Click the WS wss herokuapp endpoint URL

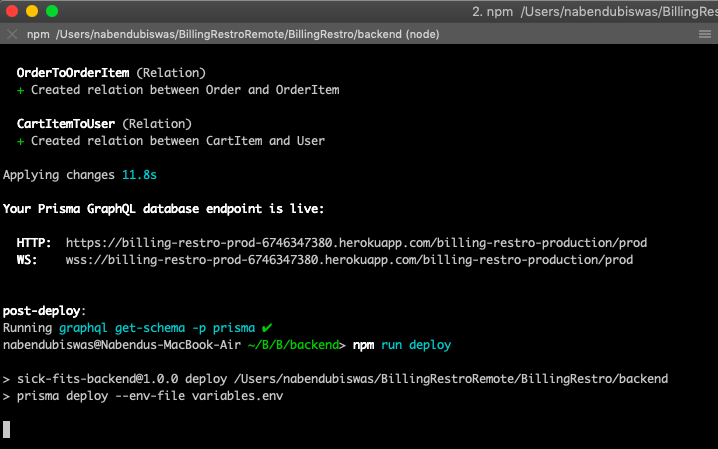point(349,260)
